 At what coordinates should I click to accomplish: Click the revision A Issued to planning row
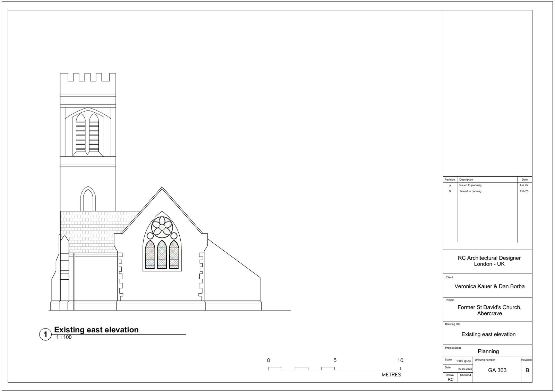tap(470, 185)
